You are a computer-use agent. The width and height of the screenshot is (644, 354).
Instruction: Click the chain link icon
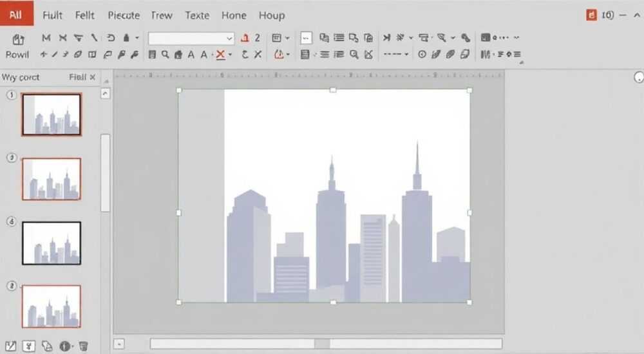[466, 38]
